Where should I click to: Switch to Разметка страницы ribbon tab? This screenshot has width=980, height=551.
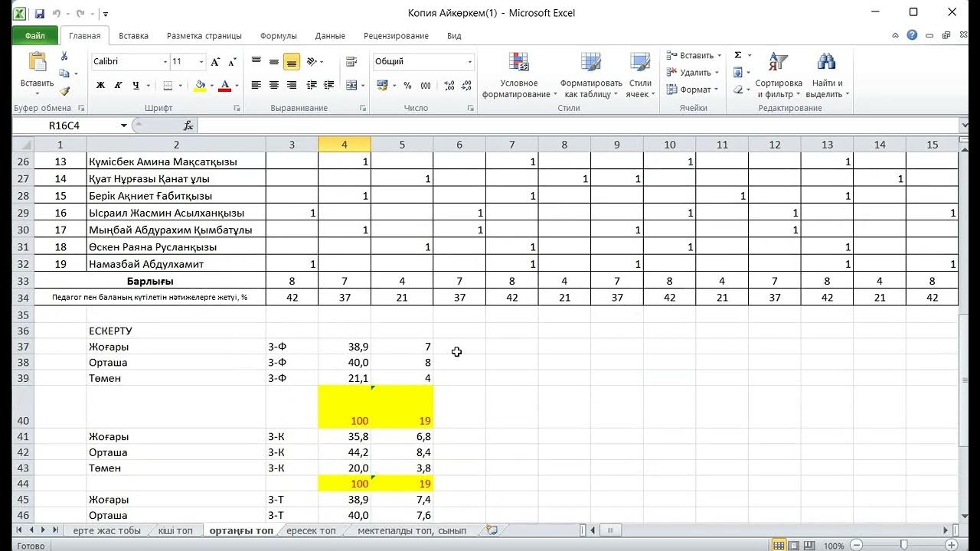(x=204, y=35)
